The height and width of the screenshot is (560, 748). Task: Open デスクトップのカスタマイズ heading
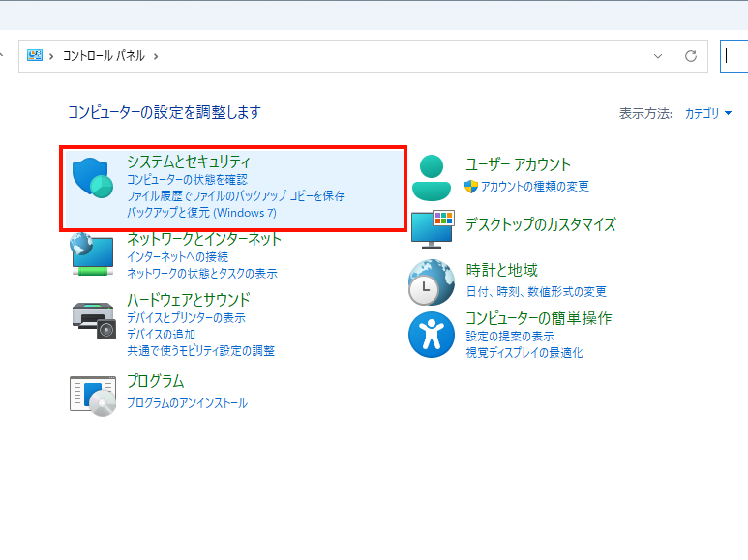541,224
